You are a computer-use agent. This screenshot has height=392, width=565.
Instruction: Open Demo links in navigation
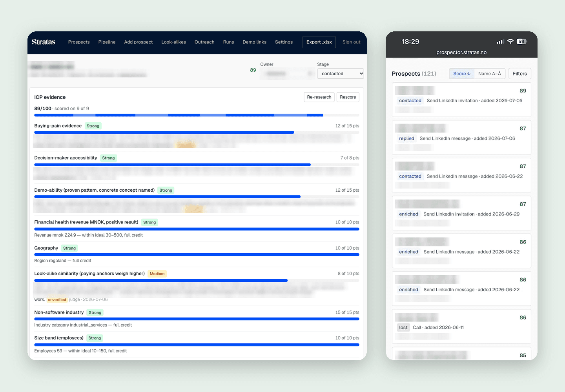[254, 42]
